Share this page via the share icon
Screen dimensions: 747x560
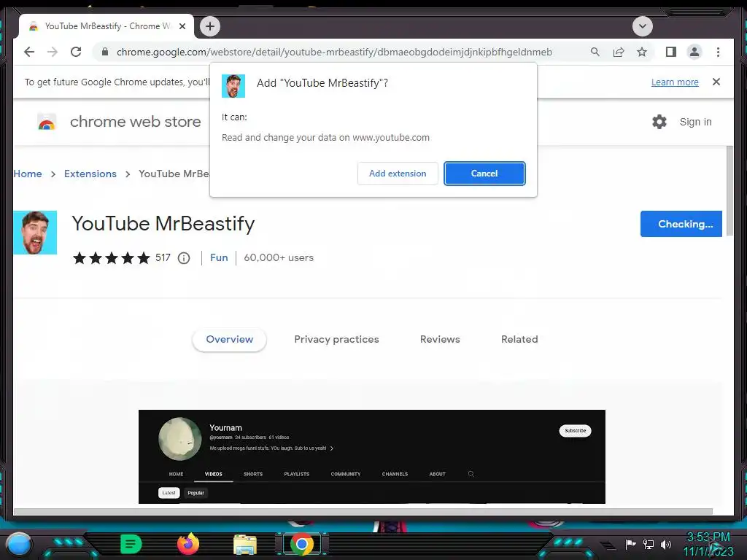619,52
